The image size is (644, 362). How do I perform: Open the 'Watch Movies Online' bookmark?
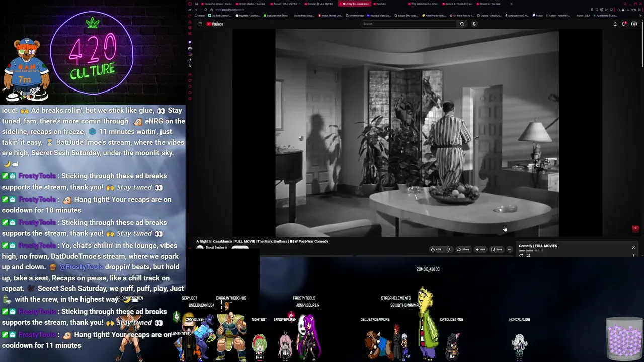[331, 16]
